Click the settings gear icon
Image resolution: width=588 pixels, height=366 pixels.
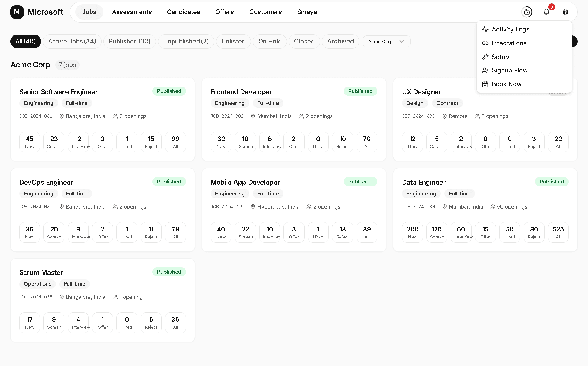[565, 12]
